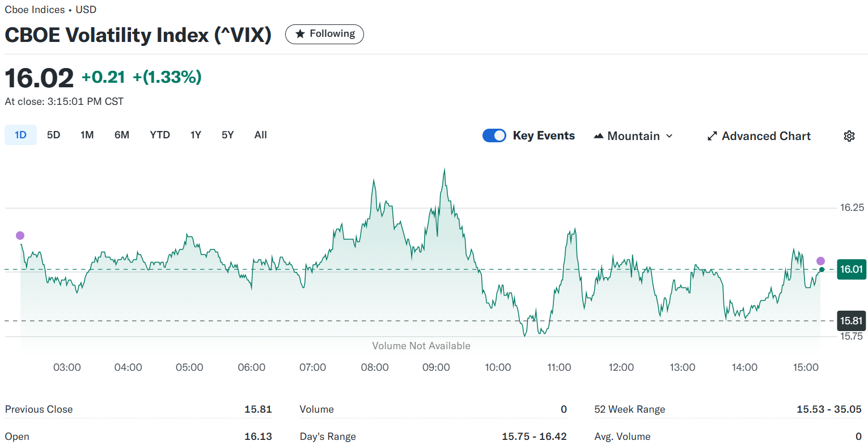Open the Mountain chart type dropdown

pyautogui.click(x=633, y=136)
